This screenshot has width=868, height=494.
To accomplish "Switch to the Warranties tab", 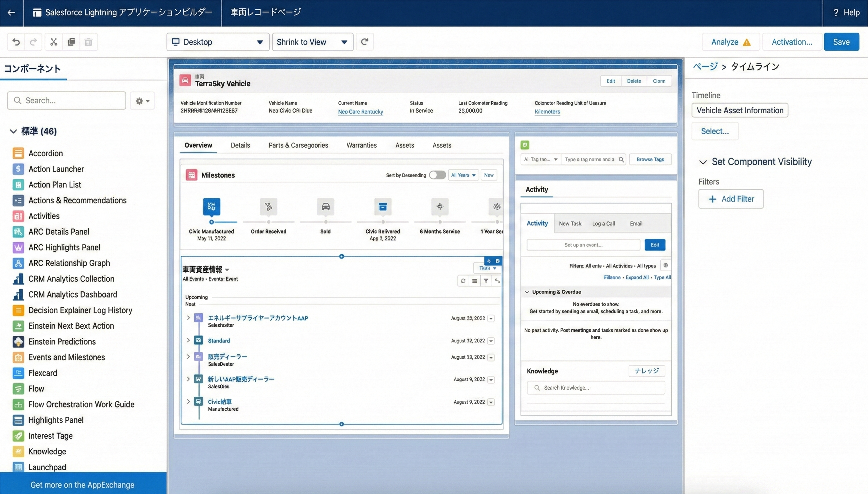I will [x=361, y=145].
